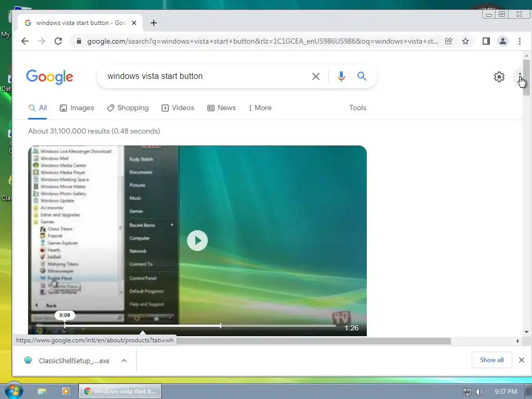Open Windows Explorer from the taskbar
The image size is (532, 399).
point(42,391)
